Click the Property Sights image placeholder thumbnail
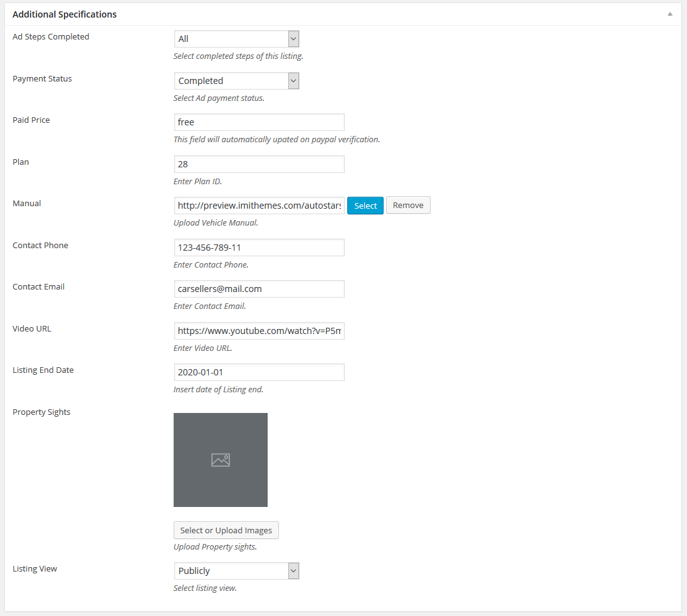Image resolution: width=687 pixels, height=616 pixels. [x=221, y=460]
